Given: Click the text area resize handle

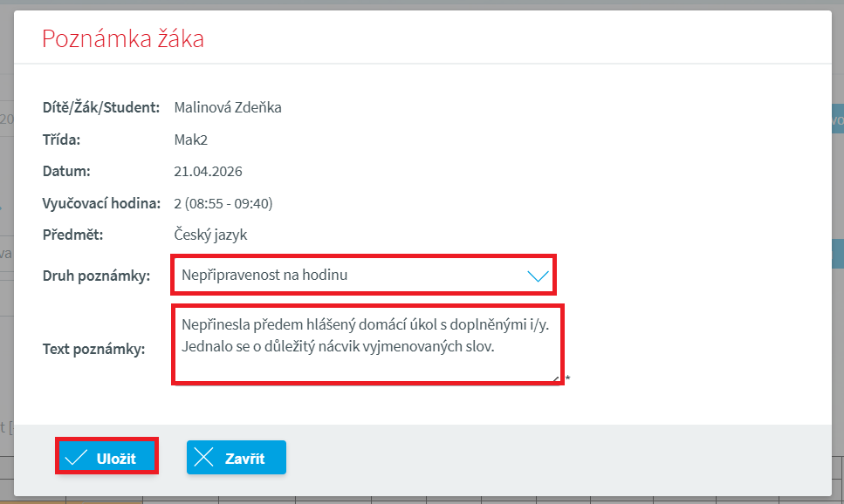Looking at the screenshot, I should pyautogui.click(x=556, y=378).
